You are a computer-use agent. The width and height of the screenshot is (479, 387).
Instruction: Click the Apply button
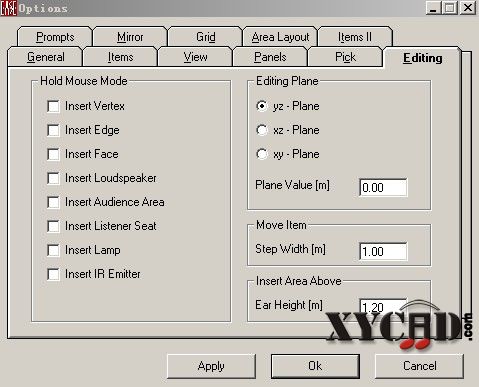pos(211,366)
